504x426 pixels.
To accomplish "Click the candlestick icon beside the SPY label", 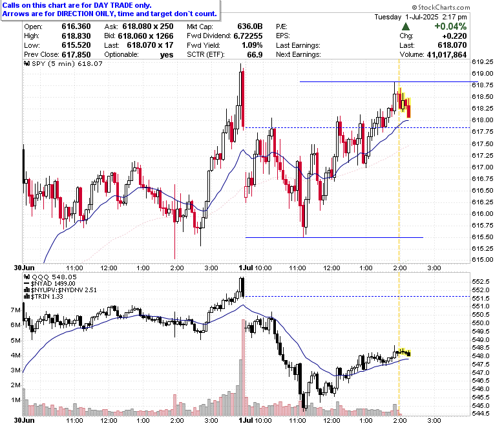I will tap(27, 63).
